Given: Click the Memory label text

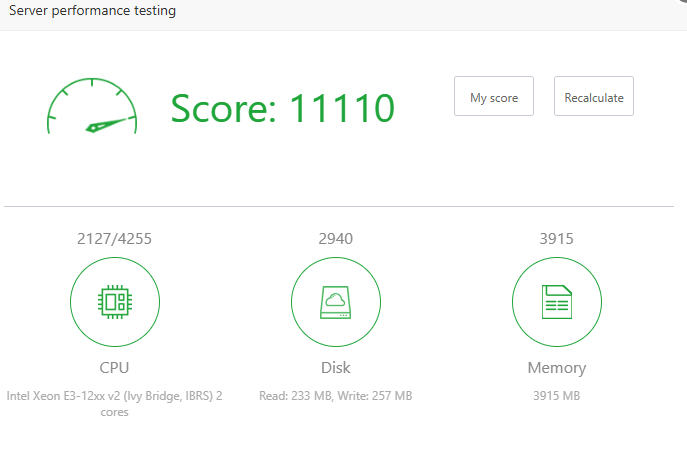Looking at the screenshot, I should tap(556, 367).
